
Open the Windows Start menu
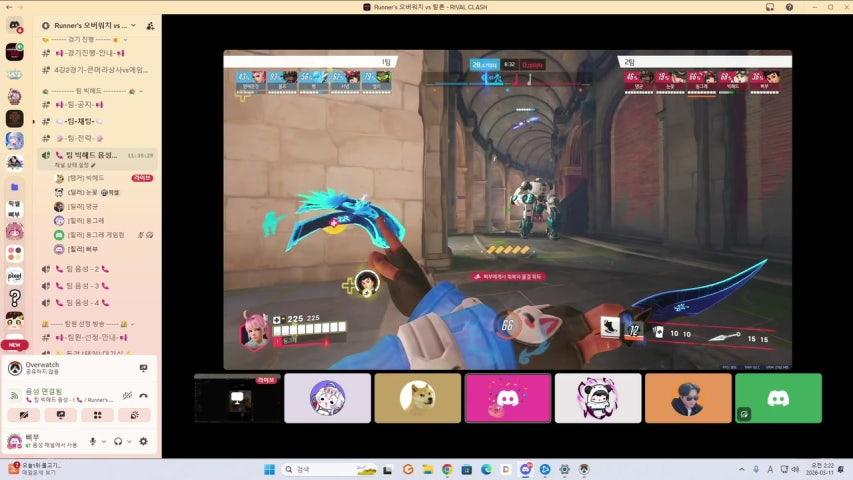269,469
